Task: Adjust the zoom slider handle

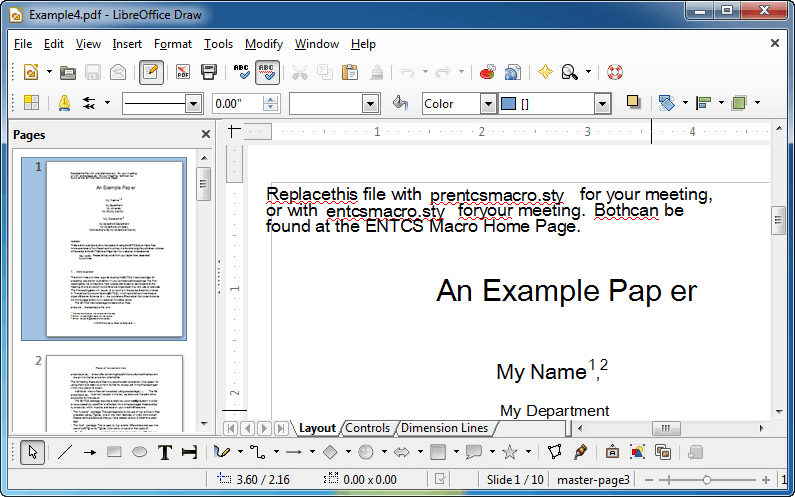Action: [x=707, y=480]
